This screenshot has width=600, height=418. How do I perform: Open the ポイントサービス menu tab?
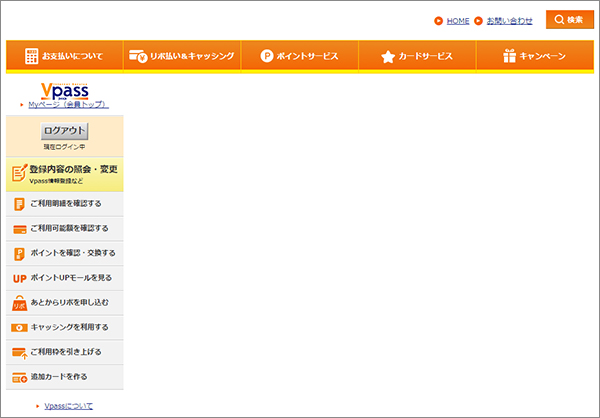tap(300, 56)
